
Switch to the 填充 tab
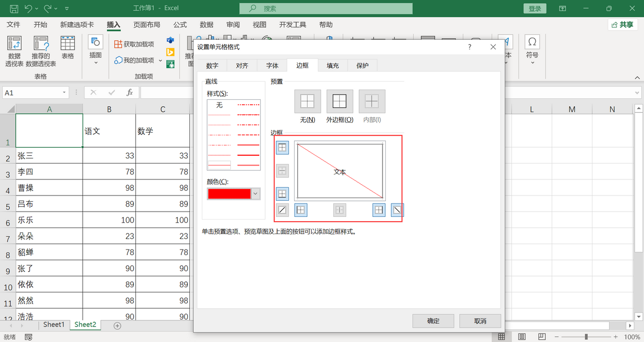[x=333, y=66]
